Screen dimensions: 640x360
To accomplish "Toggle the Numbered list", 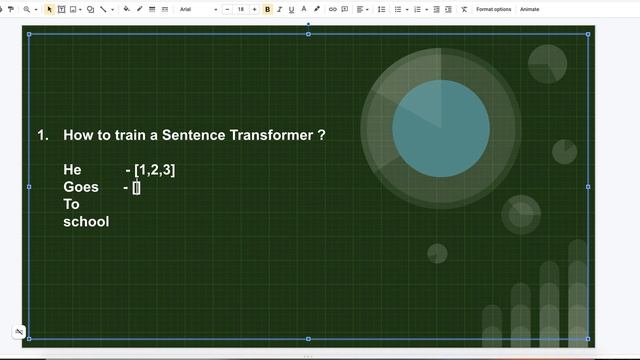I will pos(417,9).
